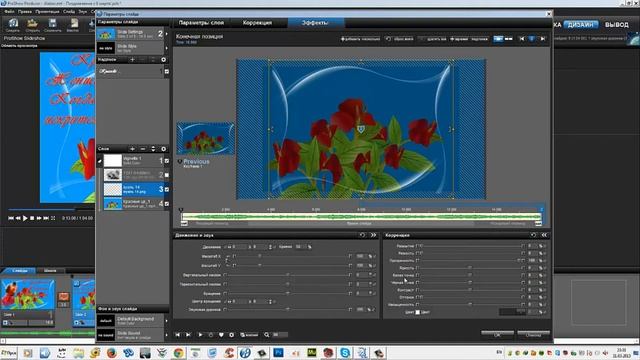The width and height of the screenshot is (640, 360).
Task: Click the keyframe timeline waveform
Action: click(361, 217)
